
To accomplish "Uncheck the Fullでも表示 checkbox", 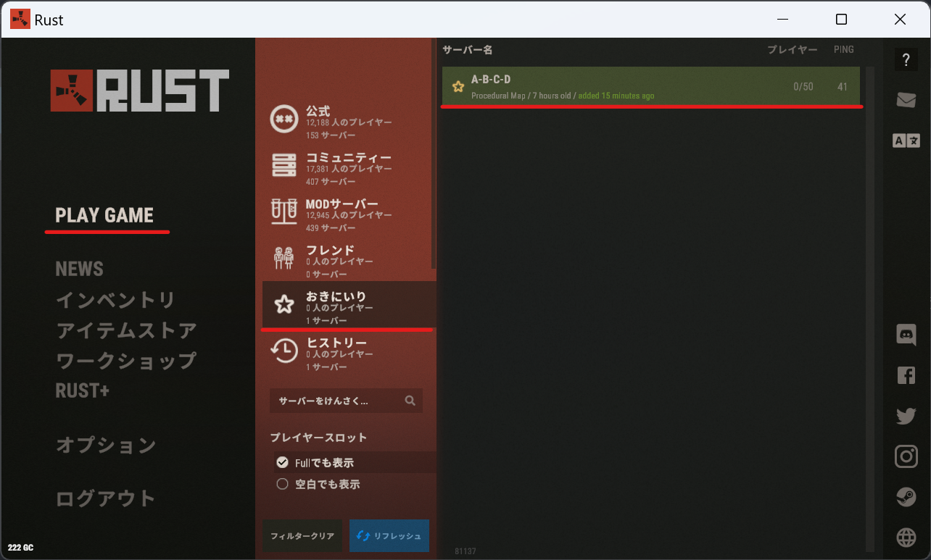I will click(x=282, y=461).
